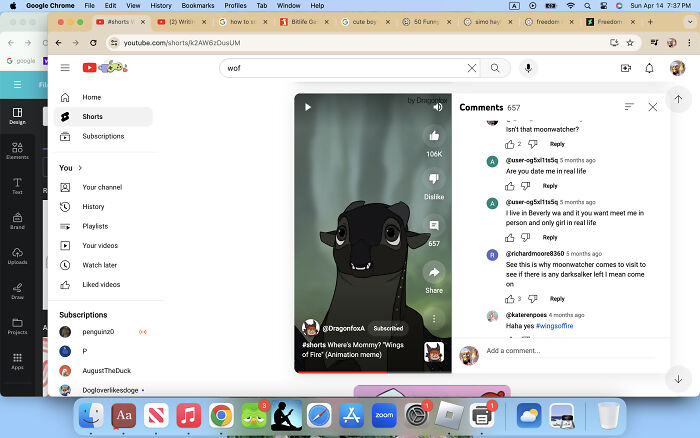700x438 pixels.
Task: Open the Bookmarks menu in menu bar
Action: coord(197,6)
